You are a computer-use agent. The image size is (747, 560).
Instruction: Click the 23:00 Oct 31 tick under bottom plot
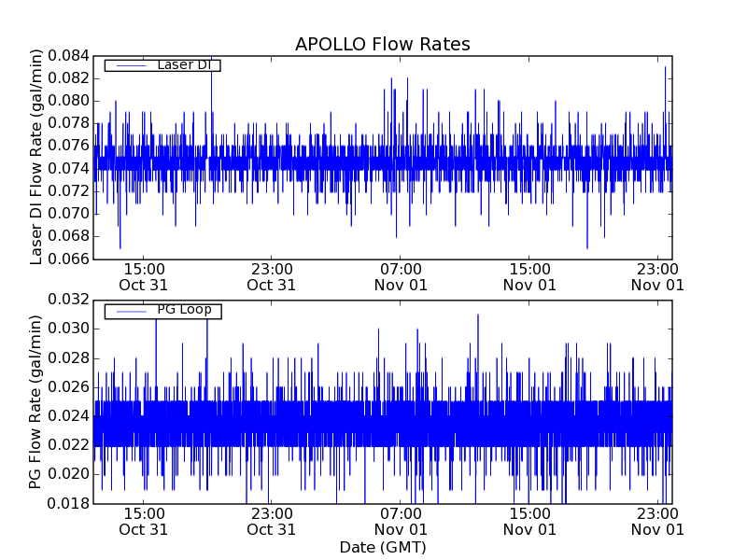[272, 521]
